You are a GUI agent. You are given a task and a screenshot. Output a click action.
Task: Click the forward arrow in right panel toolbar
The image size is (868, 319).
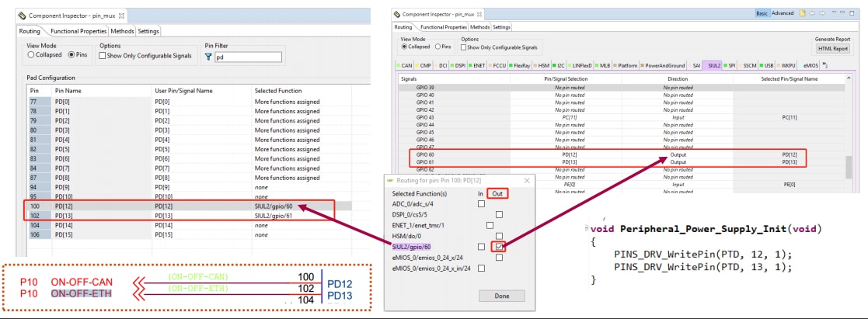coord(822,13)
